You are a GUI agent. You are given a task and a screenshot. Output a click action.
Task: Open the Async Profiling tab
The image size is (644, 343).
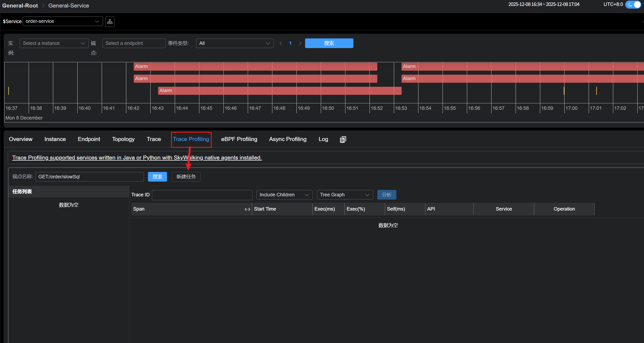click(288, 139)
